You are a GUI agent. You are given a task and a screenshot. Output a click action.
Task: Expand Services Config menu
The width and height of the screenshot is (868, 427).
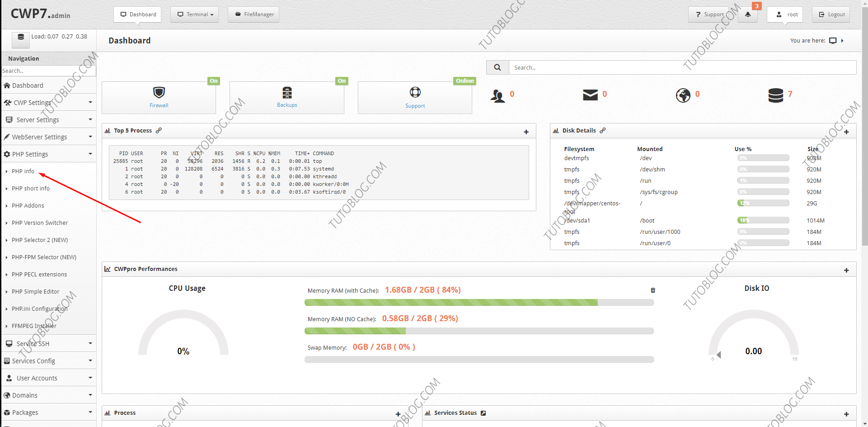(x=48, y=361)
